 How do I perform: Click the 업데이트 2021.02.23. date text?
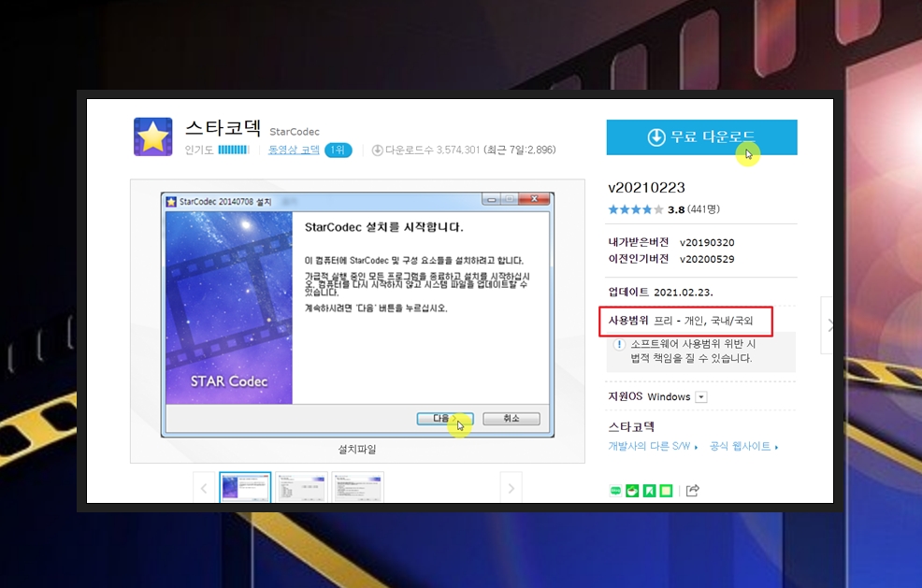[660, 292]
